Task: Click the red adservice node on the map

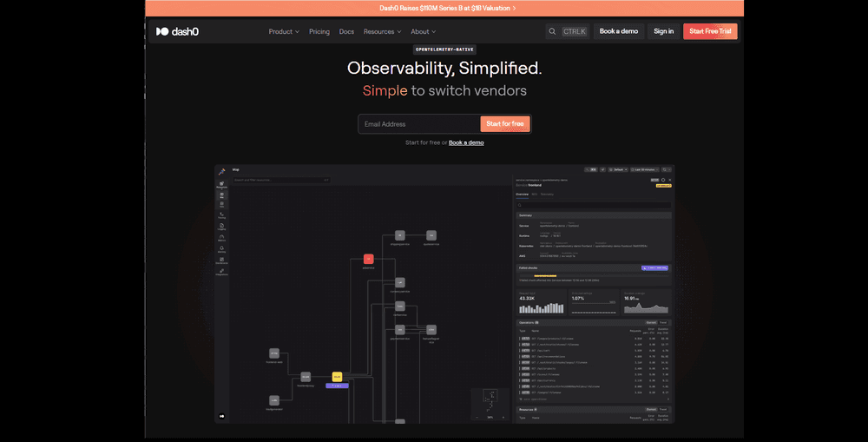Action: [x=368, y=259]
